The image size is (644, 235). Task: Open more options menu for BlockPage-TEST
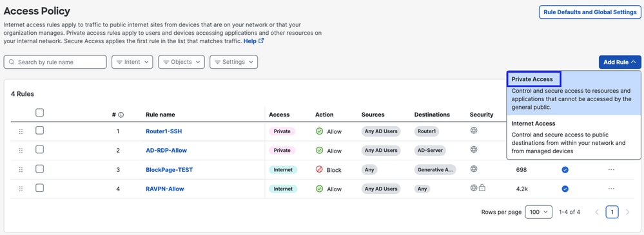tap(611, 169)
